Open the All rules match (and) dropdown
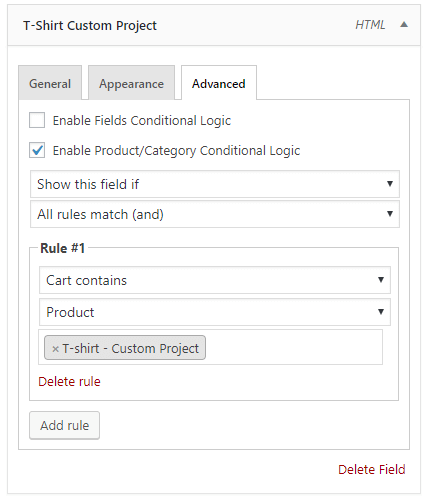Image resolution: width=427 pixels, height=497 pixels. 215,214
